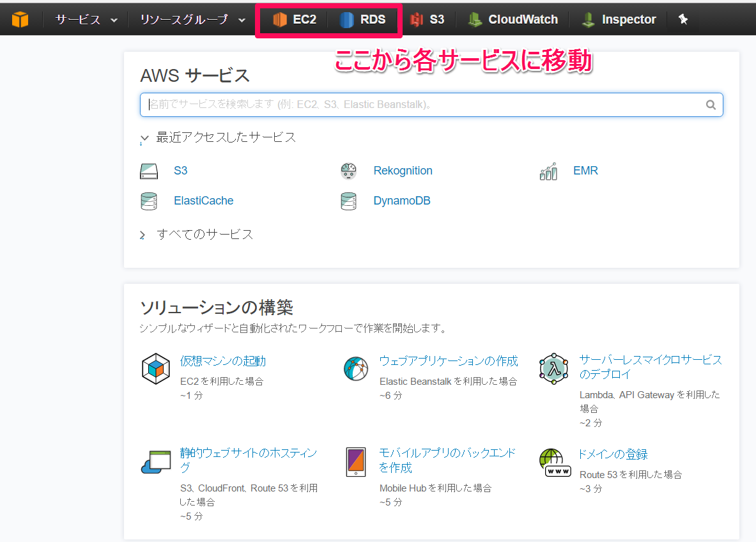Click 'EC2 を利用した場合' text
The image size is (756, 542).
222,382
